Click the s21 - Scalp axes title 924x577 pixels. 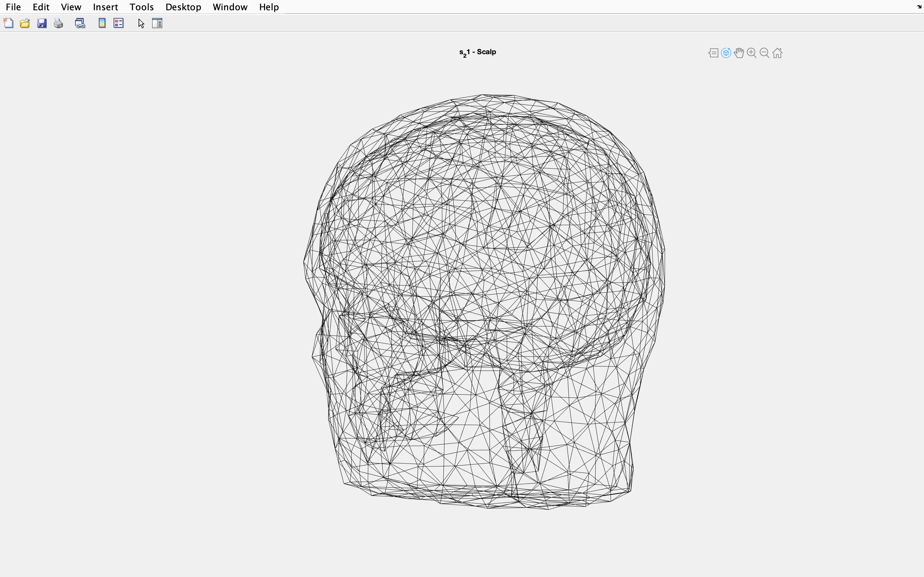[x=477, y=52]
